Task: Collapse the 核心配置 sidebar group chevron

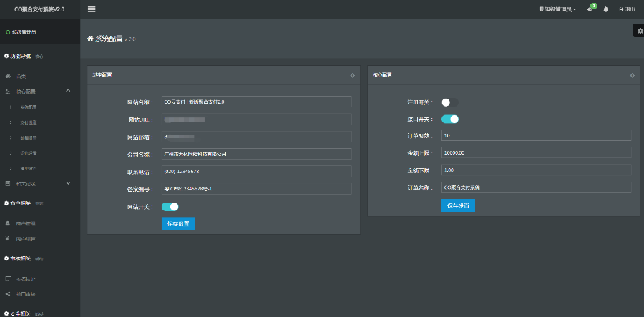Action: pyautogui.click(x=68, y=91)
